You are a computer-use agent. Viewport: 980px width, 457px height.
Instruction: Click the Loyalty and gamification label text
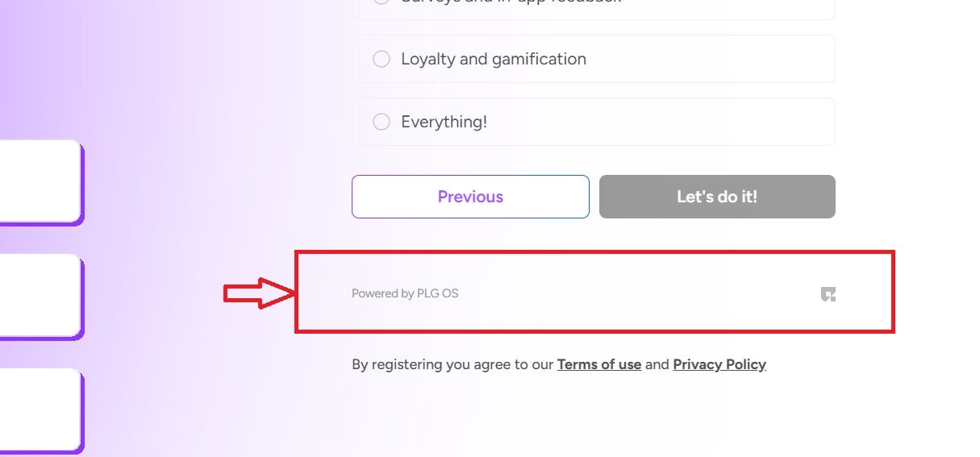[x=494, y=59]
